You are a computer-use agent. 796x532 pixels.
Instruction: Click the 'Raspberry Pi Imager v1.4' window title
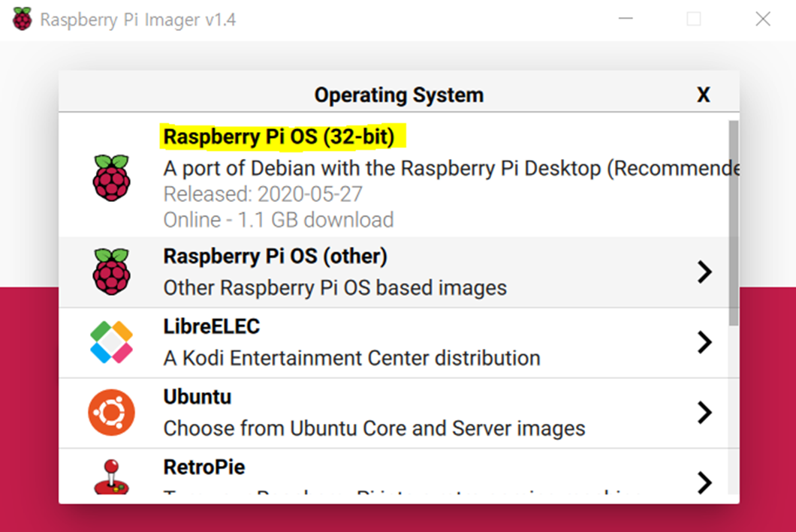pyautogui.click(x=138, y=20)
